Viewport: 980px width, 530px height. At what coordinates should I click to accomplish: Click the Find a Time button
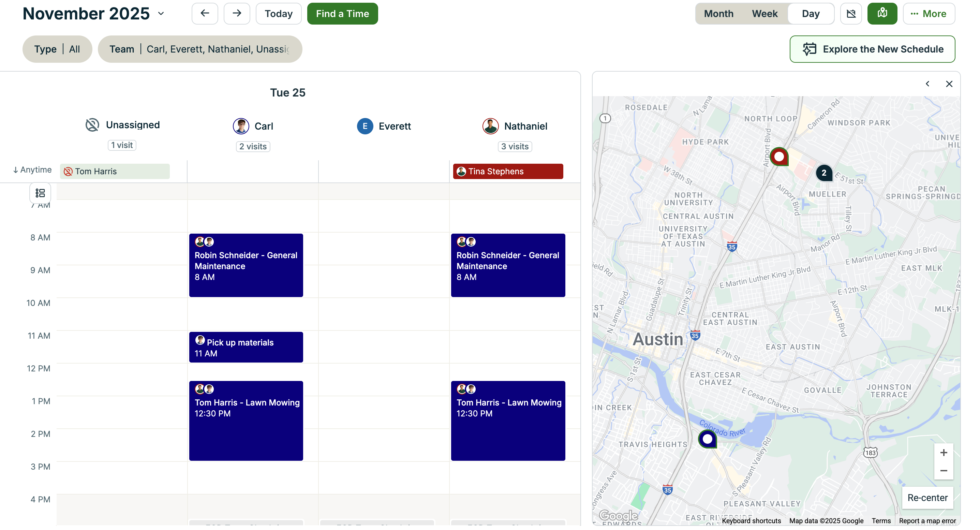coord(342,14)
